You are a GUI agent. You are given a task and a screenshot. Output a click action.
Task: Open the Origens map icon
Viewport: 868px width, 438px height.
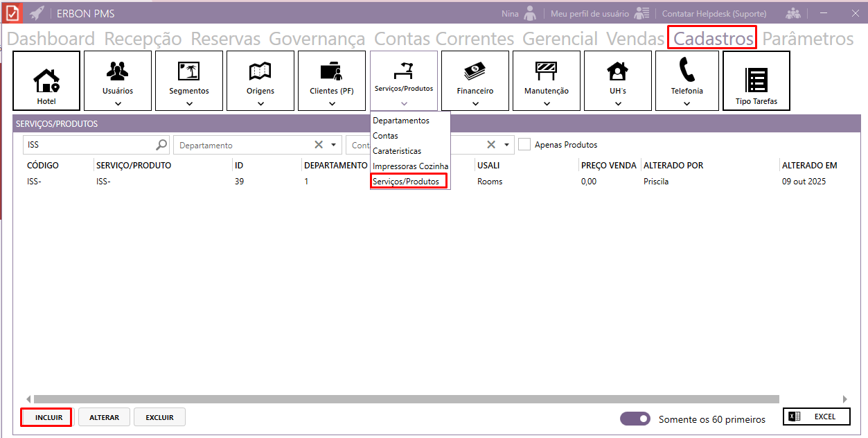pyautogui.click(x=260, y=71)
